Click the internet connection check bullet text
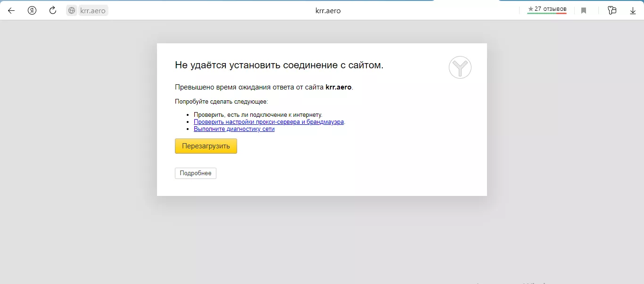The image size is (644, 284). click(258, 114)
